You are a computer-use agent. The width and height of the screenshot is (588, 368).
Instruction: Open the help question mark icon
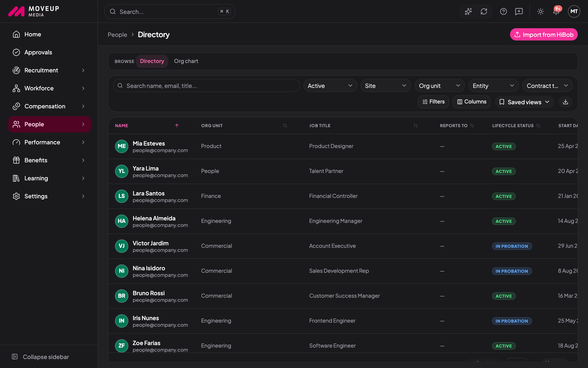tap(503, 11)
